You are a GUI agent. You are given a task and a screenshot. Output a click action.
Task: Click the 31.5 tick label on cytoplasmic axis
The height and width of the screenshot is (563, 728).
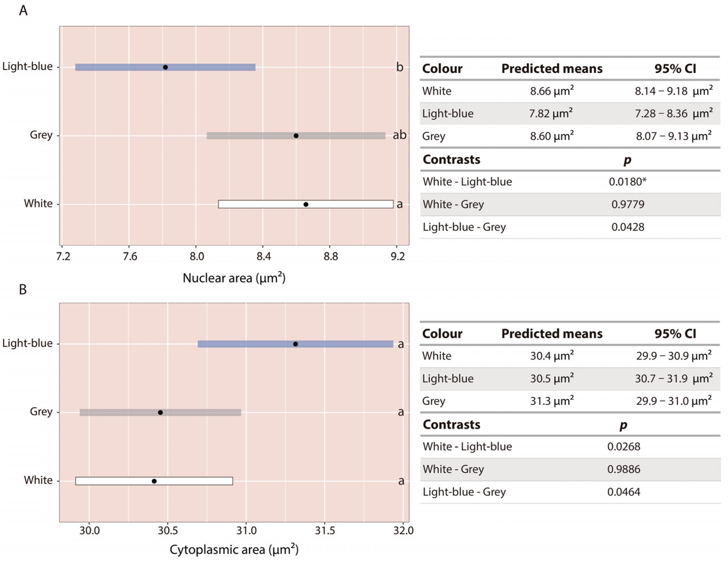(x=325, y=531)
